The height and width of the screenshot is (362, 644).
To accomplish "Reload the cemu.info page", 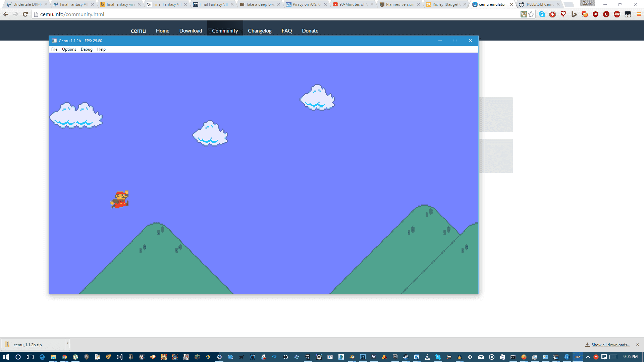I will point(25,14).
